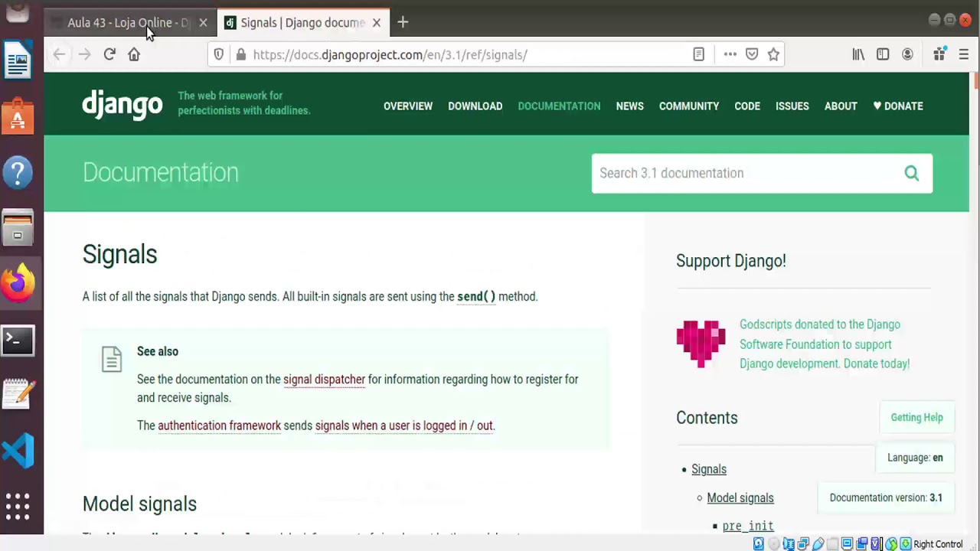The height and width of the screenshot is (551, 980).
Task: Open the Download nav item
Action: (475, 106)
